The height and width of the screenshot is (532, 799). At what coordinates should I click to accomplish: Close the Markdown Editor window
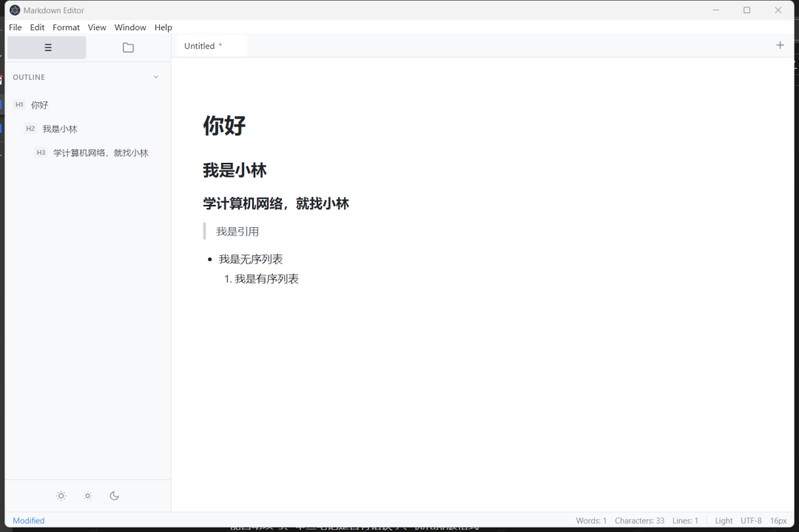click(x=778, y=10)
